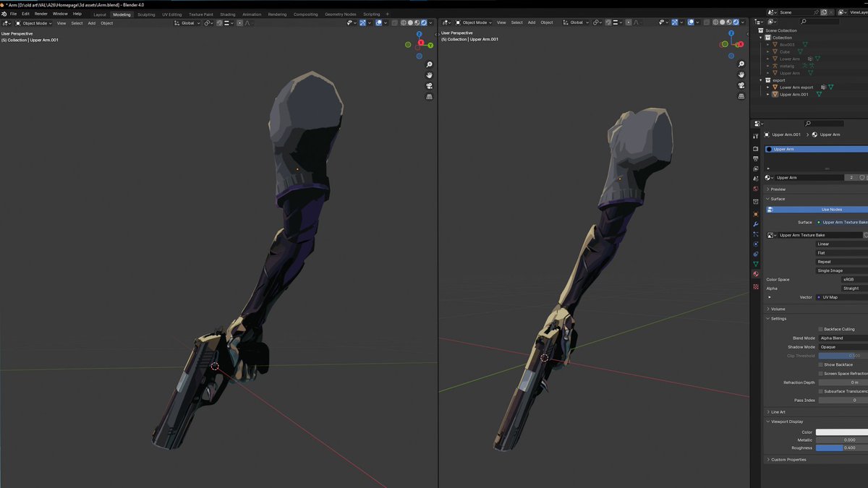Expand the Preview panel
The height and width of the screenshot is (488, 868).
pyautogui.click(x=778, y=189)
